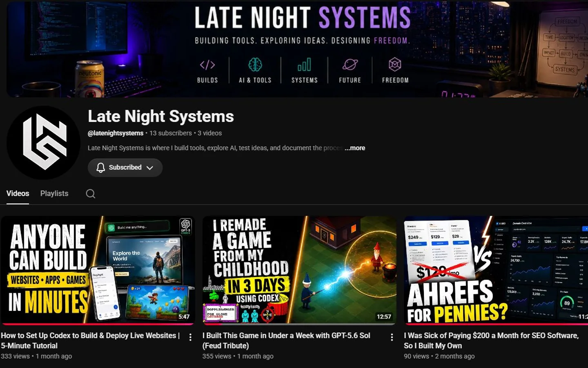
Task: Open the 'Ahrefs for Pennies' thumbnail
Action: pyautogui.click(x=496, y=270)
